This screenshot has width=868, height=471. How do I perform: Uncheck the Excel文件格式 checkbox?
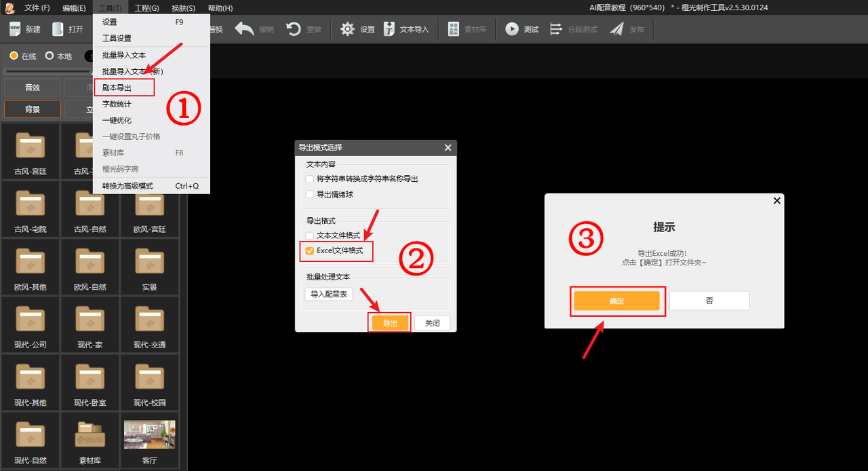310,250
